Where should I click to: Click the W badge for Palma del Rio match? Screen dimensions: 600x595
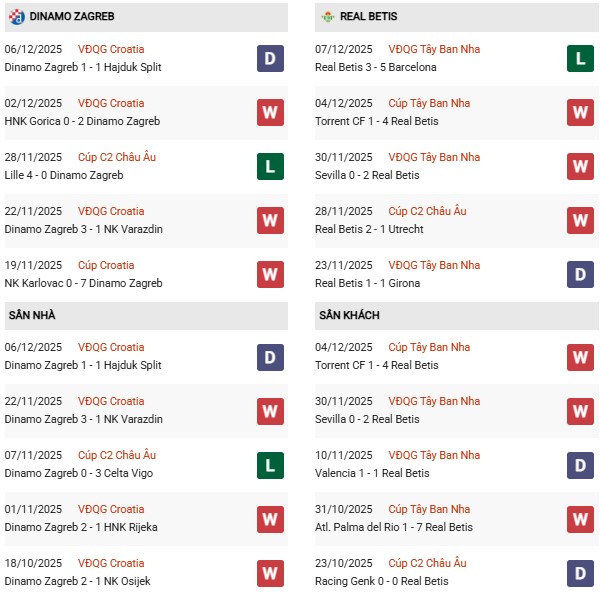click(581, 516)
